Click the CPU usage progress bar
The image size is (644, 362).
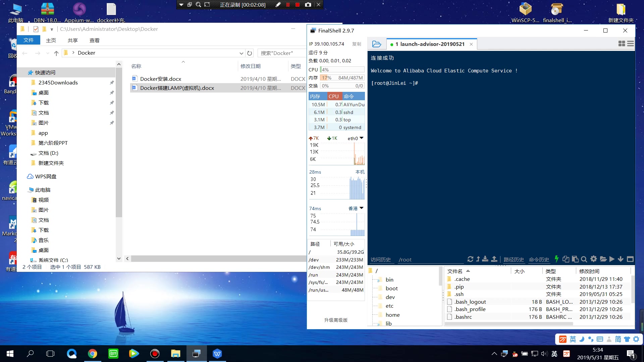tap(342, 70)
